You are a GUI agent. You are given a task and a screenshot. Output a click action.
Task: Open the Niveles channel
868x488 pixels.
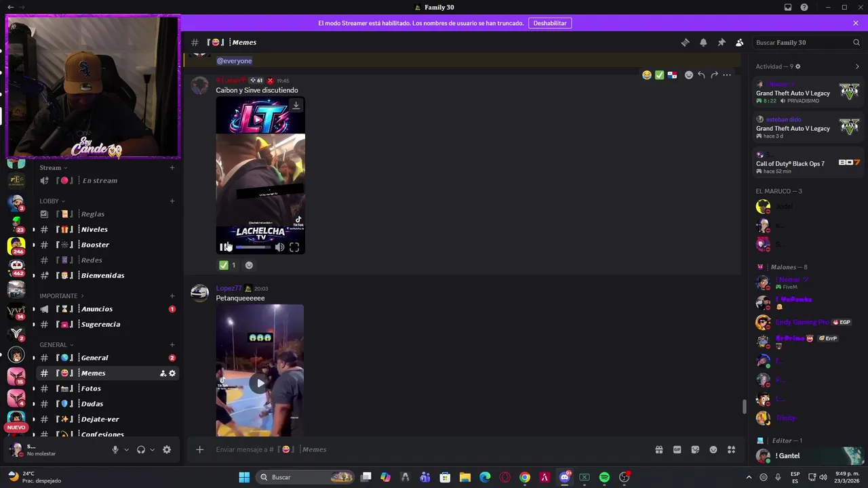point(106,229)
